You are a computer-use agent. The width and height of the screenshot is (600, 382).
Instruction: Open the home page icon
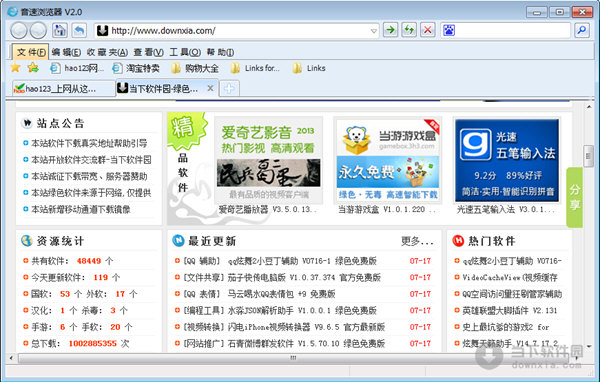60,30
